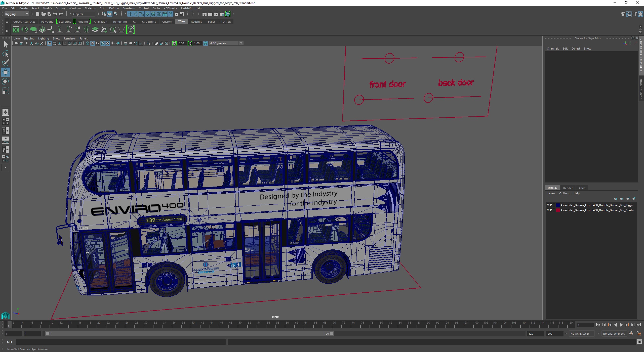Create a new scene file

pyautogui.click(x=38, y=14)
